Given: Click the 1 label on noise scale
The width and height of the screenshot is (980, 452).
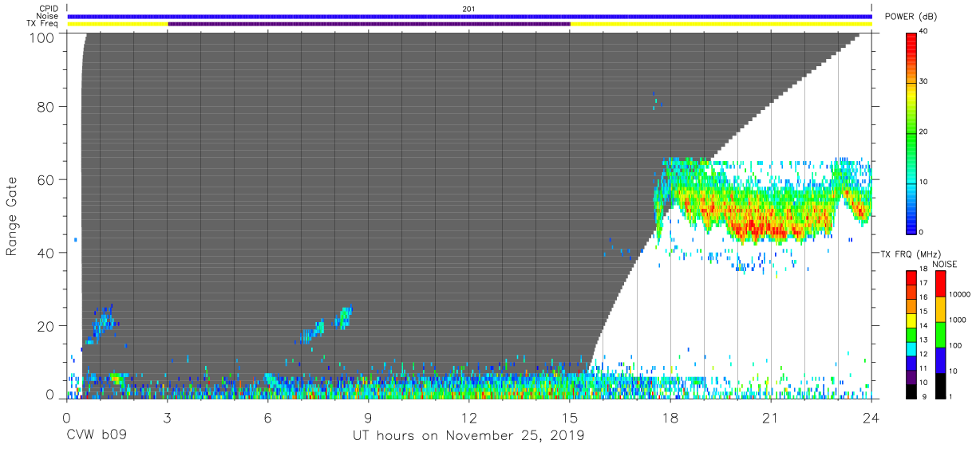Looking at the screenshot, I should point(952,397).
